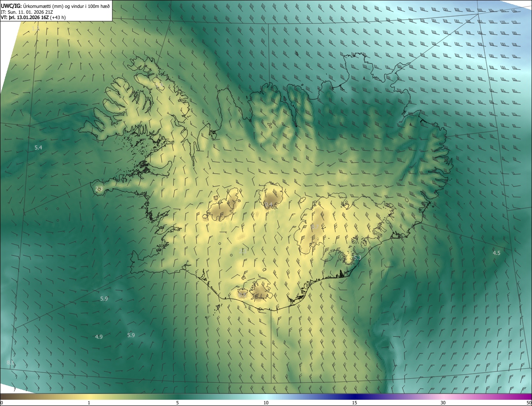Click the faint '1.2' label under the title box
This screenshot has height=406, width=532.
[x=35, y=29]
